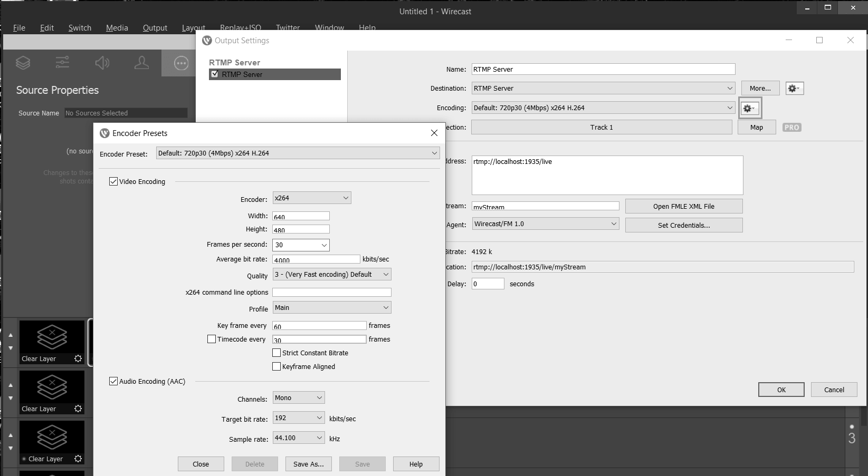
Task: Toggle the Video Encoding checkbox
Action: [x=113, y=181]
